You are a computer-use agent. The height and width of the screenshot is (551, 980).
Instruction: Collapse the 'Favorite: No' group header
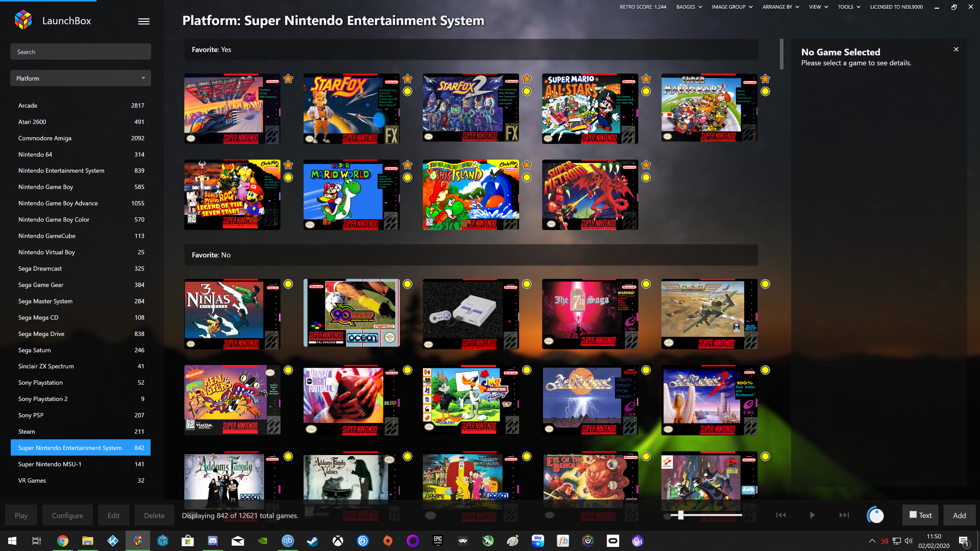[471, 255]
